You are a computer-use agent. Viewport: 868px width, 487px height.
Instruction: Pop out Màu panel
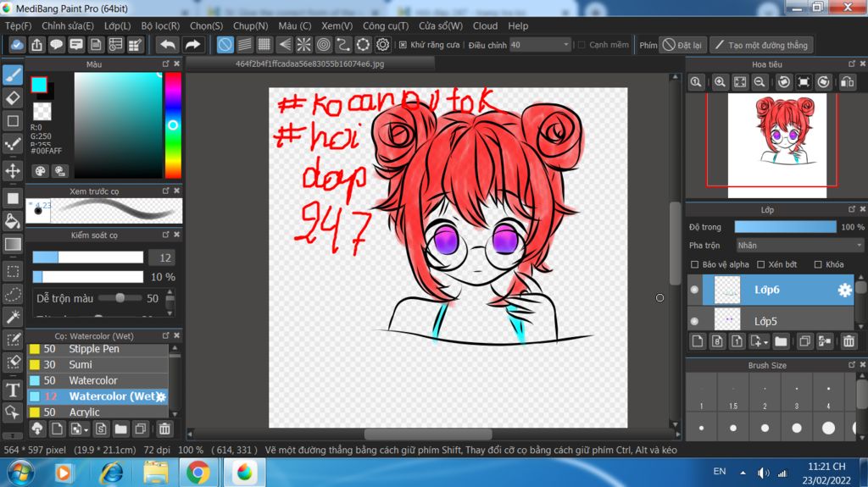[x=165, y=64]
